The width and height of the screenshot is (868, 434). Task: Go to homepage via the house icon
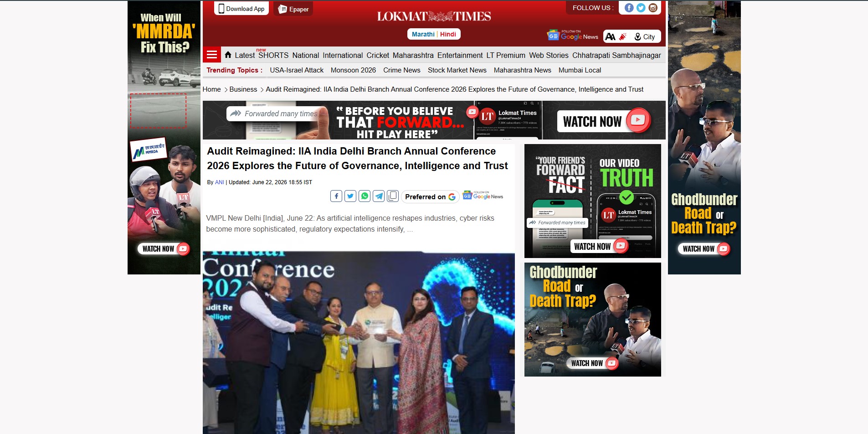click(228, 55)
